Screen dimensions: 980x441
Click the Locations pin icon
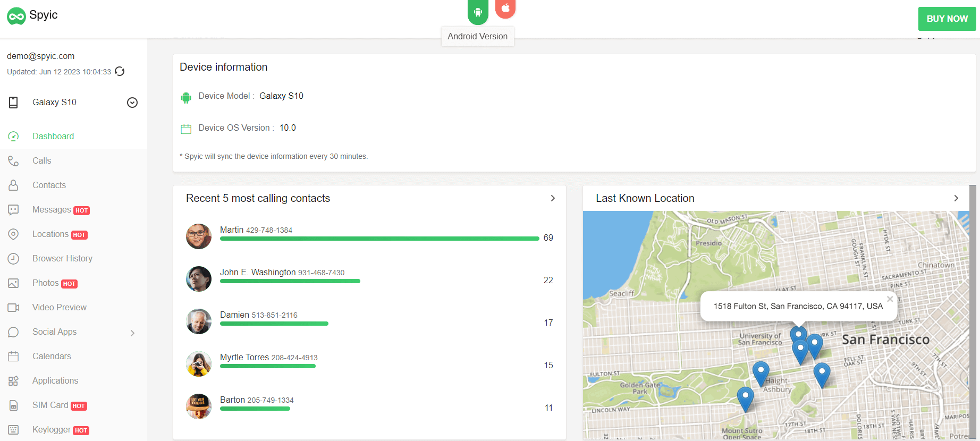pyautogui.click(x=13, y=234)
